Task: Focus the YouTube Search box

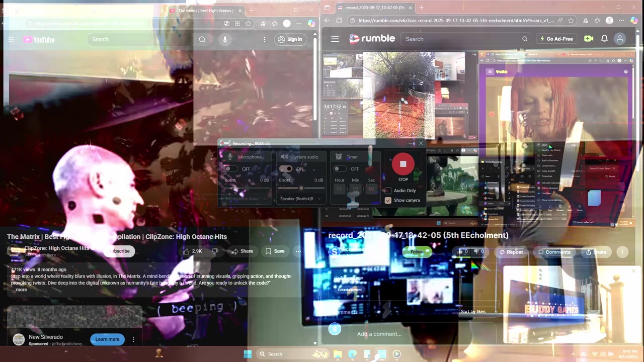Action: pos(140,39)
